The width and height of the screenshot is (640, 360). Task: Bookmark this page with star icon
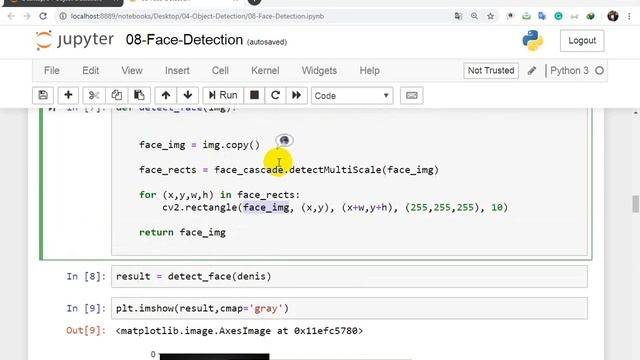point(490,16)
